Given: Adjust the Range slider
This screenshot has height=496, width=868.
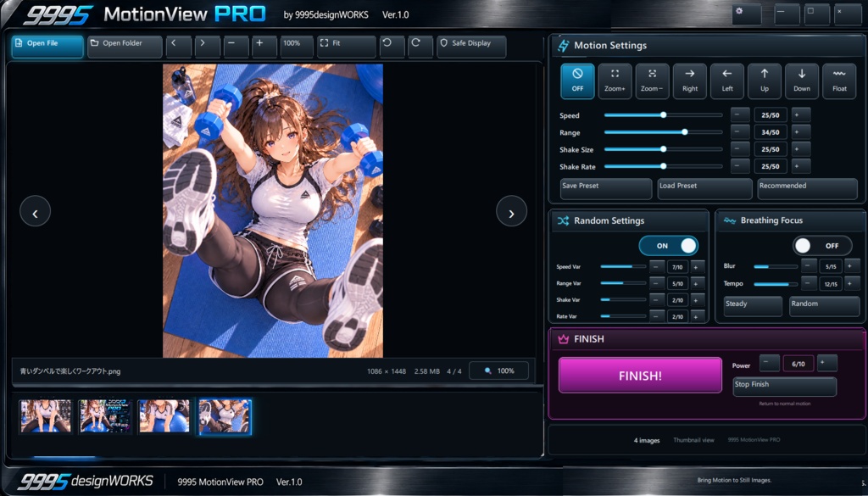Looking at the screenshot, I should 663,132.
